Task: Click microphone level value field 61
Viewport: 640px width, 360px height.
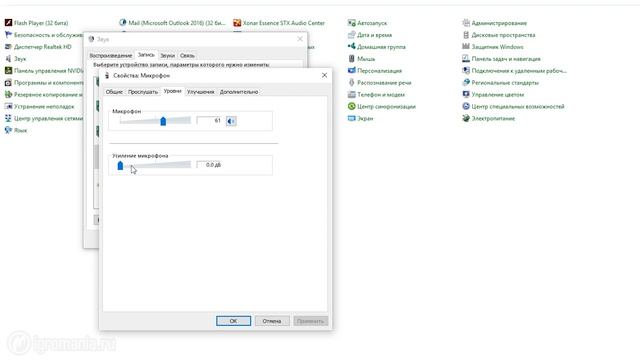Action: tap(210, 120)
